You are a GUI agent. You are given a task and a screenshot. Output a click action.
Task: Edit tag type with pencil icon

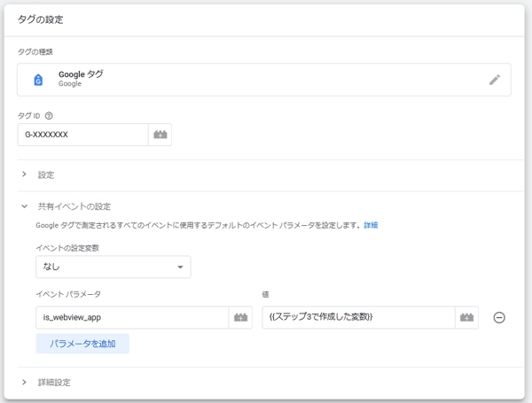[495, 80]
